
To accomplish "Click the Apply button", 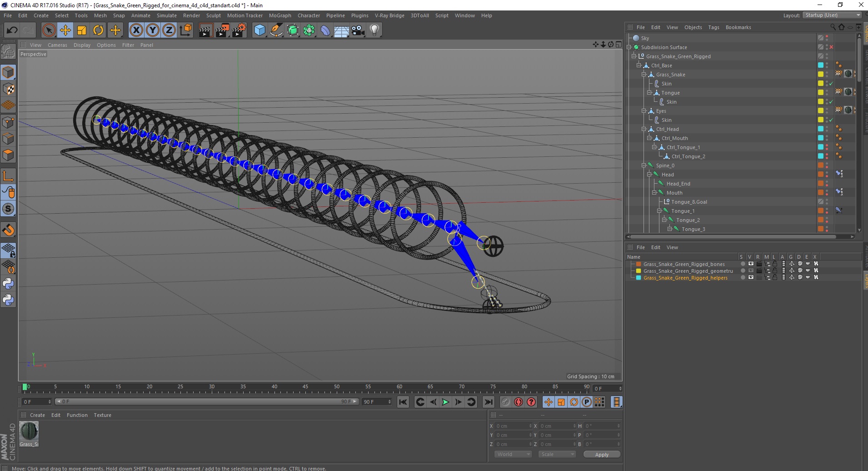I will pos(602,455).
